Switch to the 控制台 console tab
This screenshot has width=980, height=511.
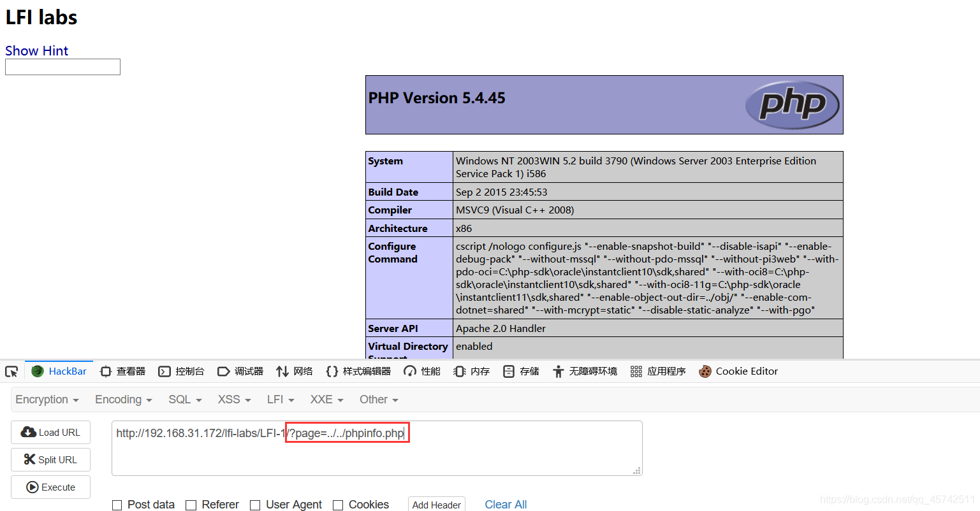click(x=182, y=371)
